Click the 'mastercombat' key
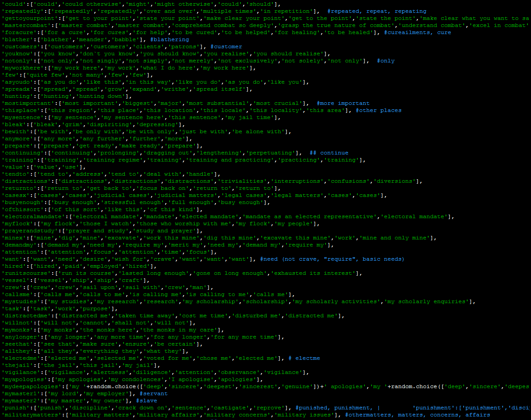The image size is (531, 420). click(x=26, y=25)
